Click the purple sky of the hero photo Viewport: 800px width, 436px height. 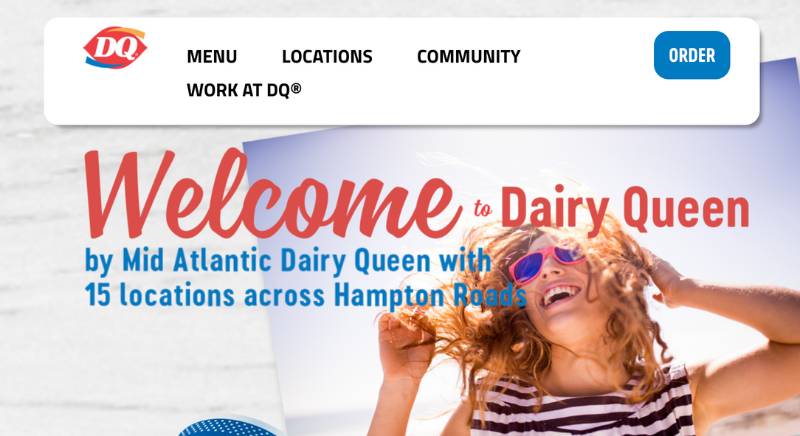pyautogui.click(x=663, y=153)
